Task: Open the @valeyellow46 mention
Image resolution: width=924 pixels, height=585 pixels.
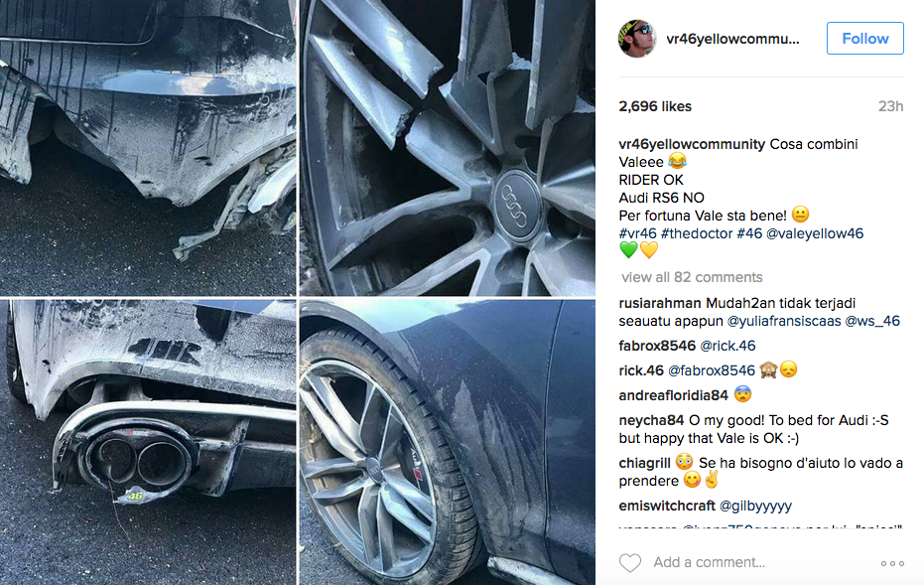Action: (815, 233)
